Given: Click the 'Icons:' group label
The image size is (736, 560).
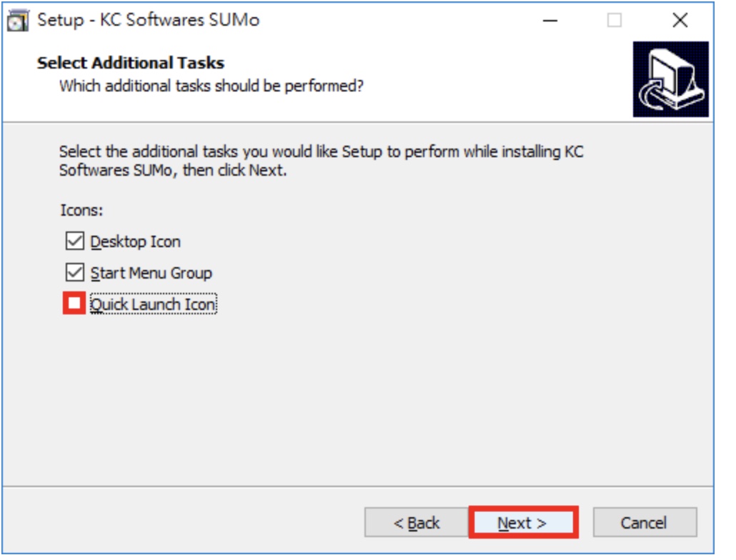Looking at the screenshot, I should (x=81, y=210).
